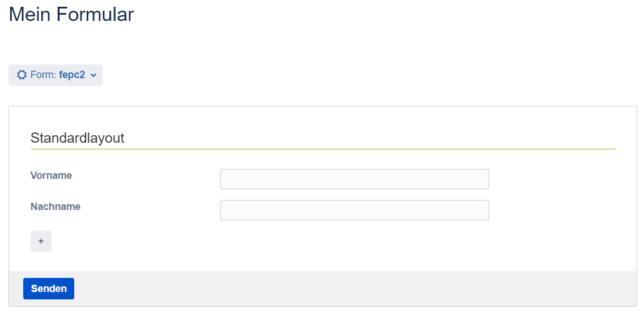Click the word "Form:" in the macro button
This screenshot has width=644, height=313.
(43, 75)
